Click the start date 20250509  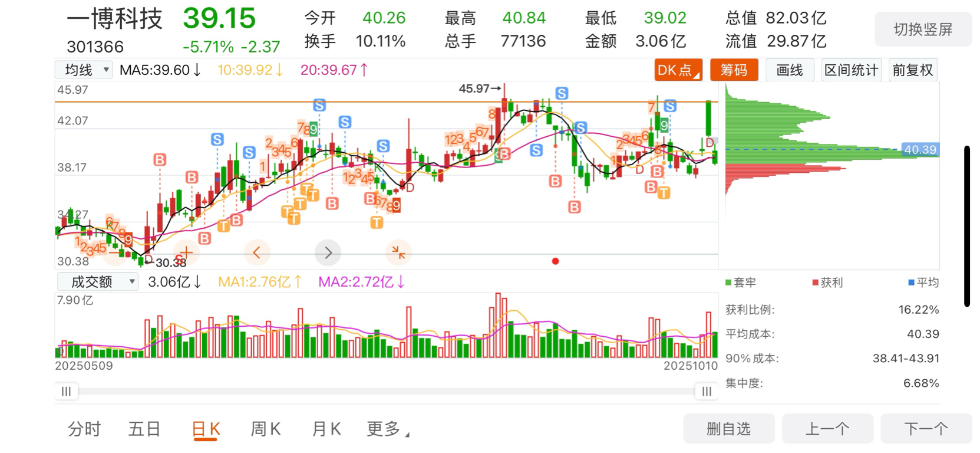click(84, 366)
